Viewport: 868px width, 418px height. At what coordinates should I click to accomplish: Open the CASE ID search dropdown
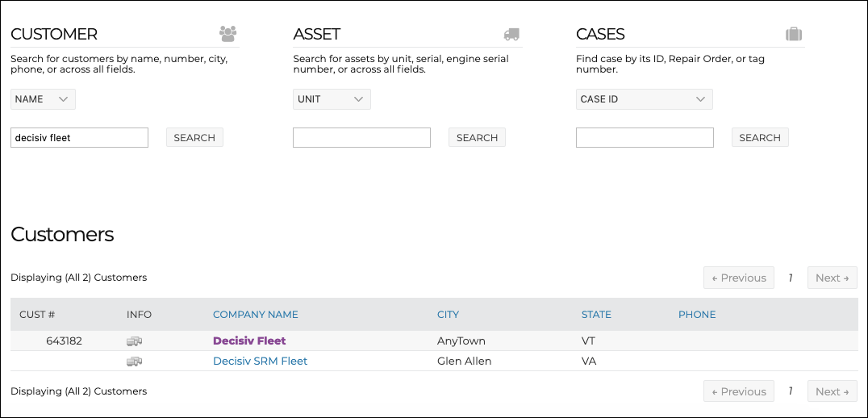point(644,99)
